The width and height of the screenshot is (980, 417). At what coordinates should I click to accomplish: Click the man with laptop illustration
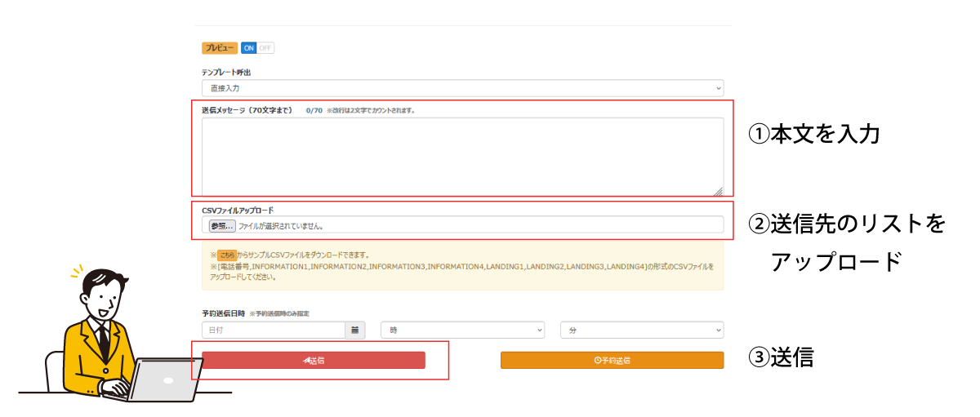(114, 339)
